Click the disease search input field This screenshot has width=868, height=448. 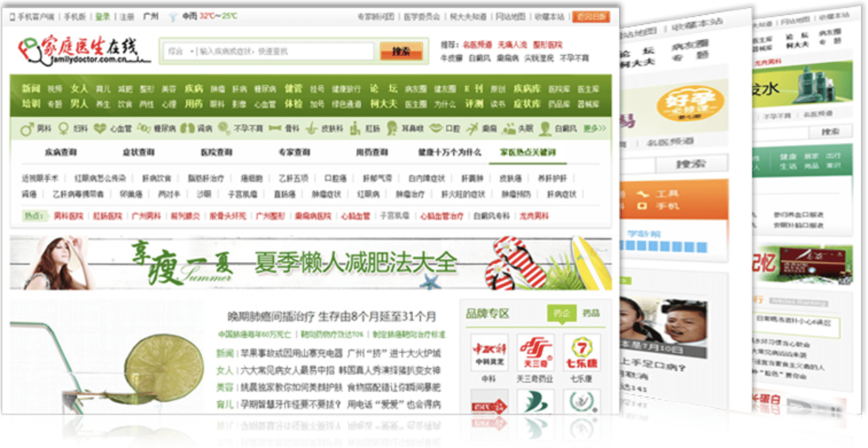pyautogui.click(x=285, y=52)
